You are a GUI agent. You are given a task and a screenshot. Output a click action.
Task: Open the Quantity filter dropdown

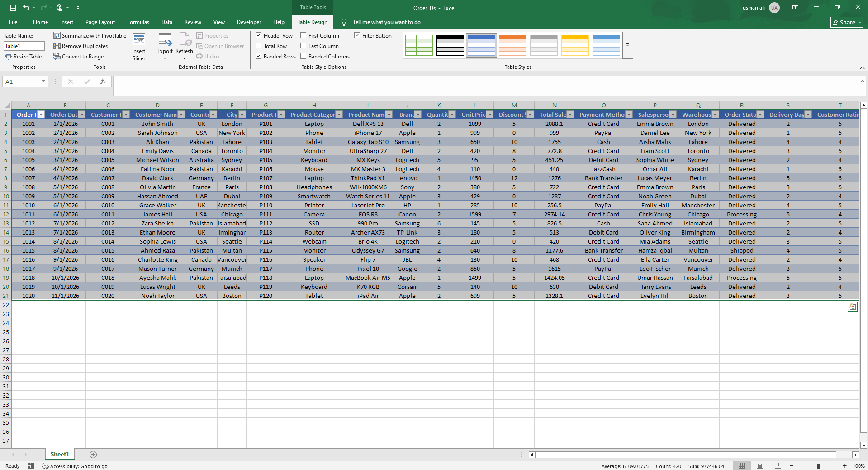452,115
